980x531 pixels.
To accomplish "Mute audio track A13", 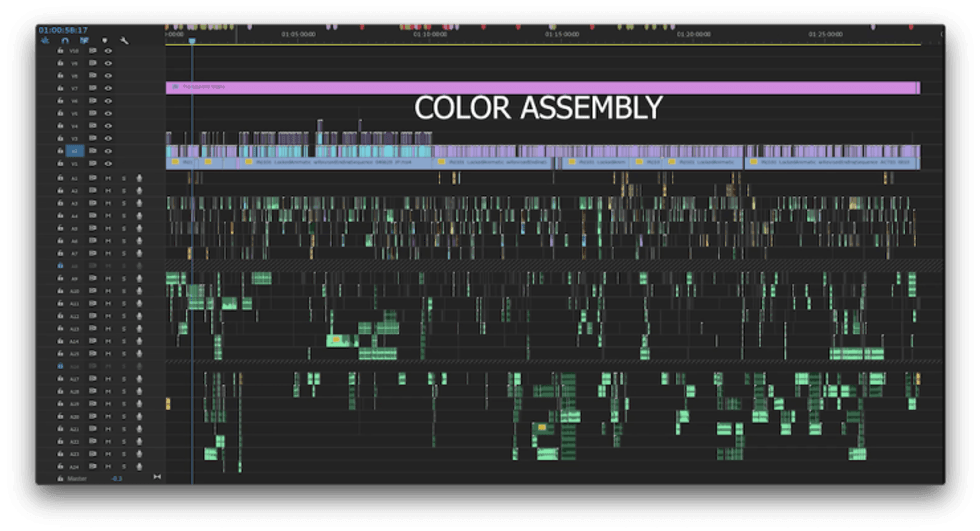I will (x=108, y=329).
